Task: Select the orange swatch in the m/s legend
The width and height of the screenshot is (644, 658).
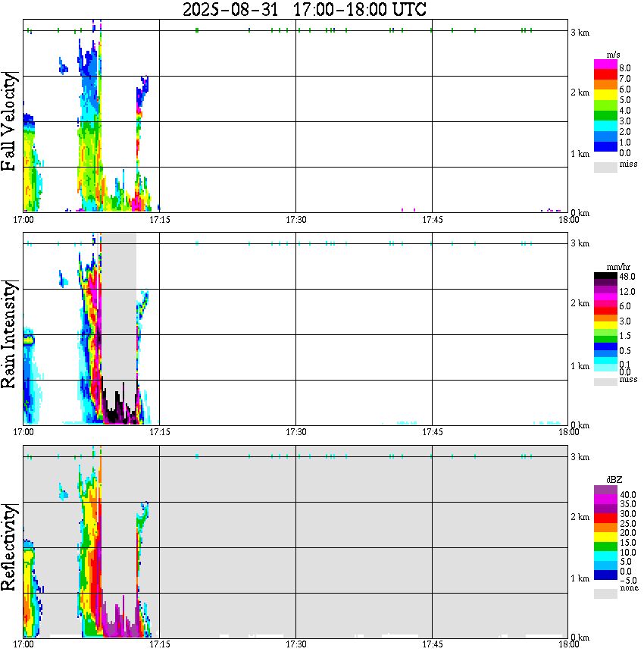Action: tap(605, 85)
